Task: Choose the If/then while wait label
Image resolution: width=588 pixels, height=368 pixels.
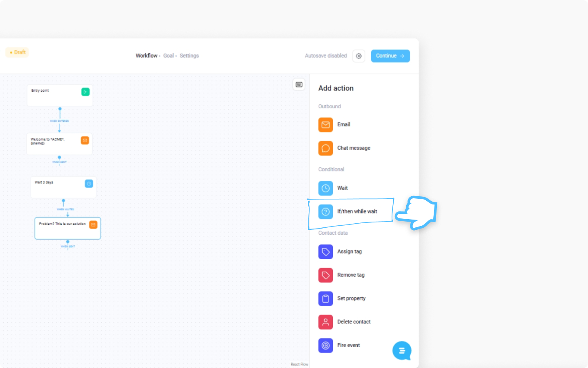Action: (357, 211)
